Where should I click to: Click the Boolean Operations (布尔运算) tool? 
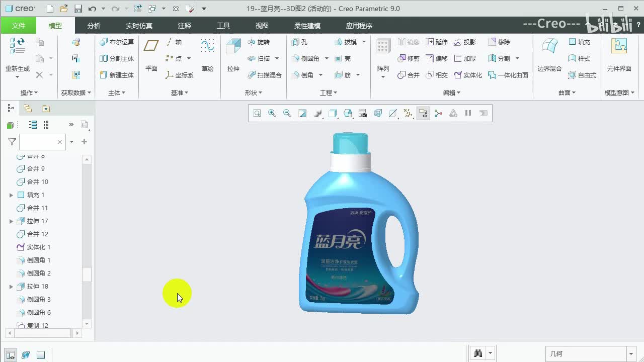117,42
